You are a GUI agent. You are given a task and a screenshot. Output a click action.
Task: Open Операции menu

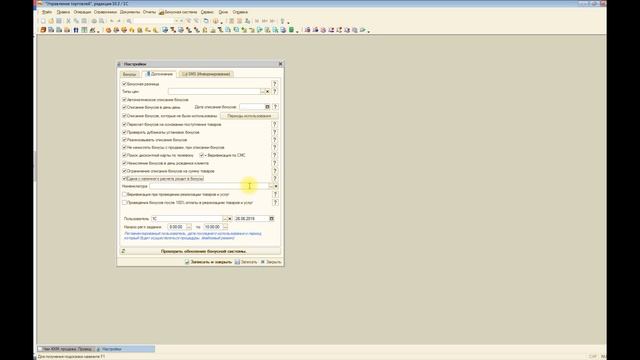pyautogui.click(x=82, y=12)
